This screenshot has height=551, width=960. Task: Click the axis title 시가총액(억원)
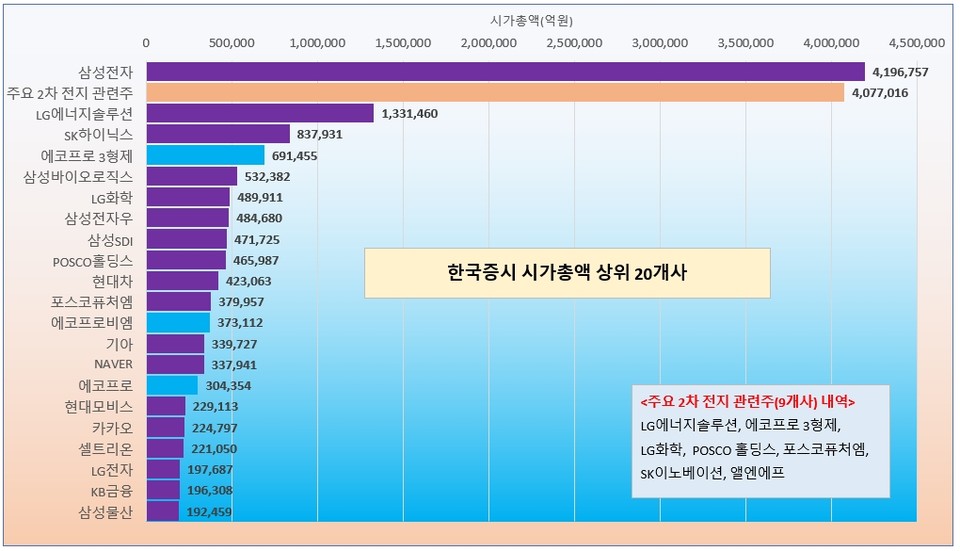click(531, 21)
